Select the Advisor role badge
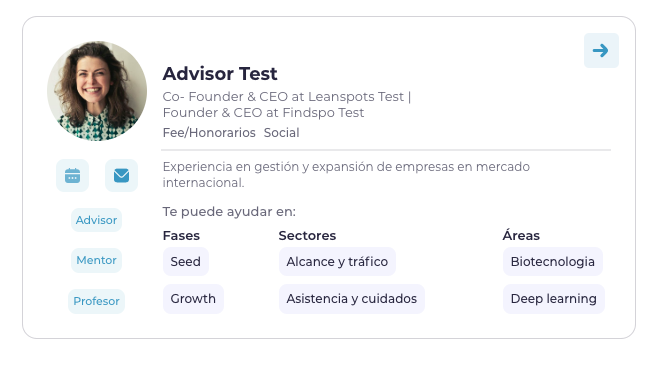 [x=96, y=220]
